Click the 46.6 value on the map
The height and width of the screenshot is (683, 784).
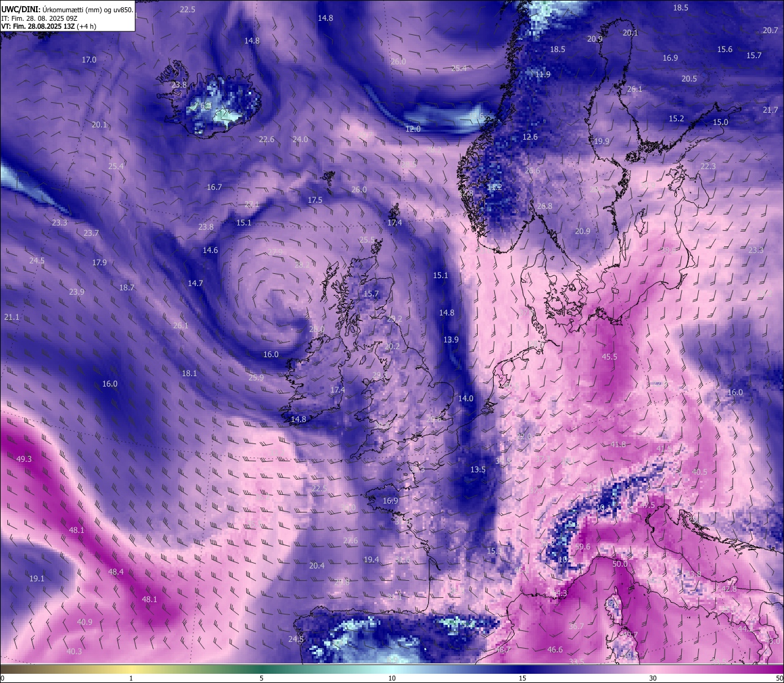pyautogui.click(x=555, y=649)
